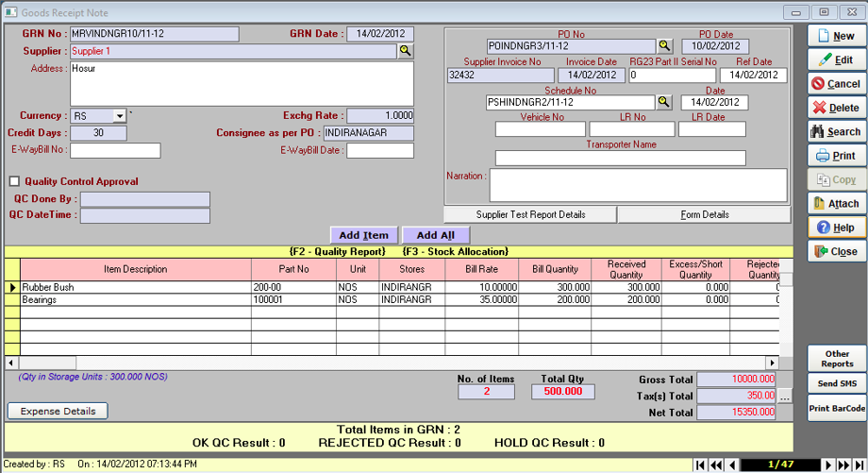868x473 pixels.
Task: Select the Rubber Bush row marker arrow
Action: (12, 287)
